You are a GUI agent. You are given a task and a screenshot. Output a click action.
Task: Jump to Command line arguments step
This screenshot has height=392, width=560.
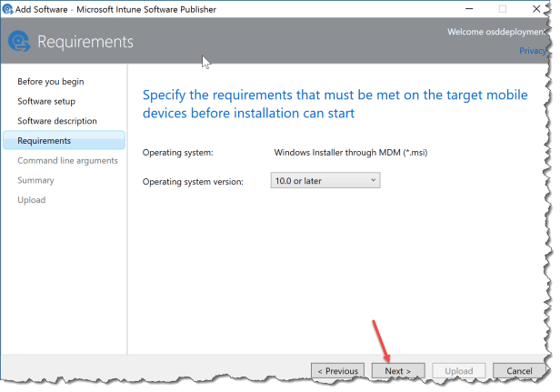(67, 160)
